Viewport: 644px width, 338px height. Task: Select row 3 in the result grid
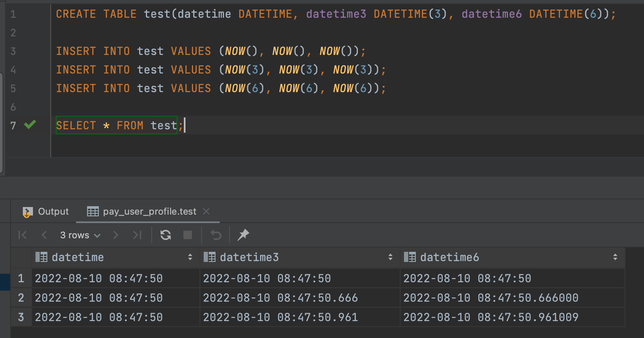click(21, 317)
